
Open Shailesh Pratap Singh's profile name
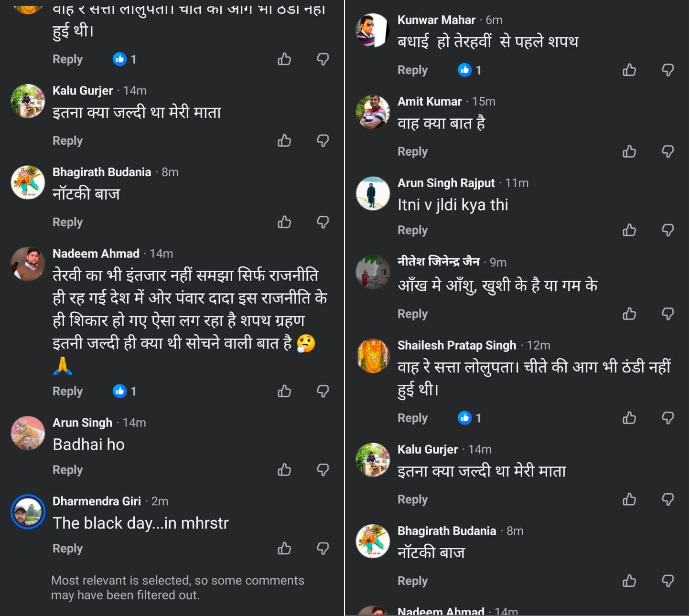point(456,345)
